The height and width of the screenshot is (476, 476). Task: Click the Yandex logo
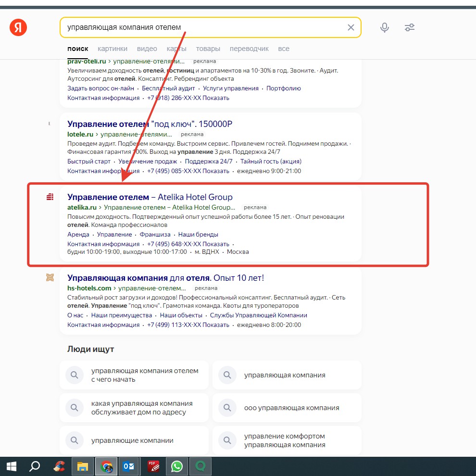click(x=18, y=27)
